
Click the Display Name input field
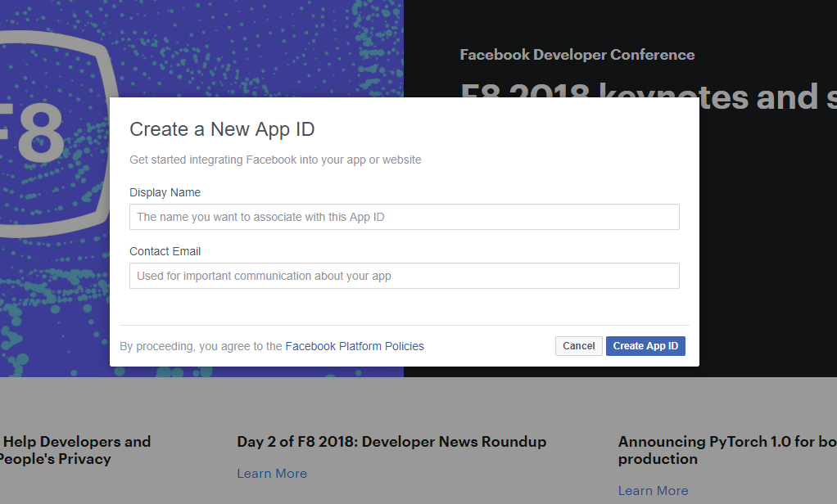click(404, 217)
